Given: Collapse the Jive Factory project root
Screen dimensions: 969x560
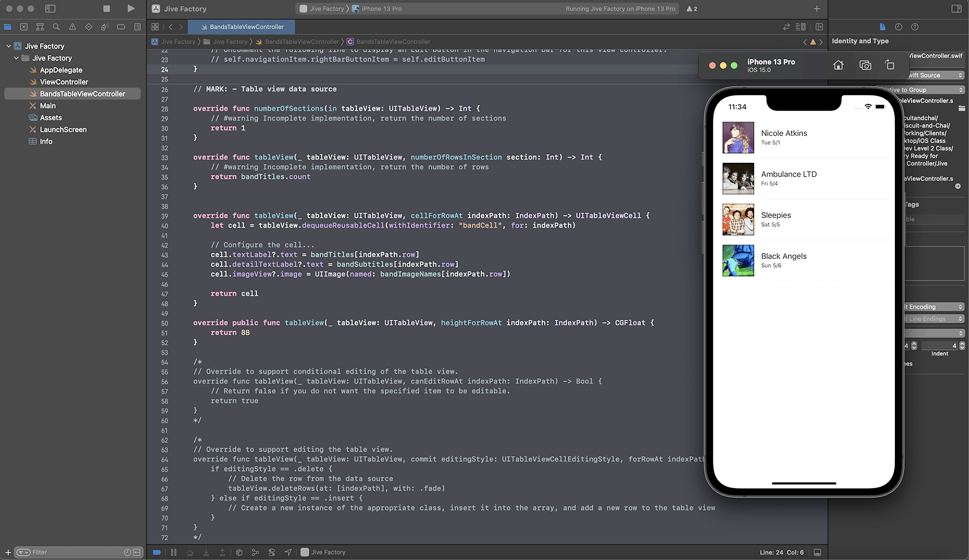Looking at the screenshot, I should pos(9,46).
